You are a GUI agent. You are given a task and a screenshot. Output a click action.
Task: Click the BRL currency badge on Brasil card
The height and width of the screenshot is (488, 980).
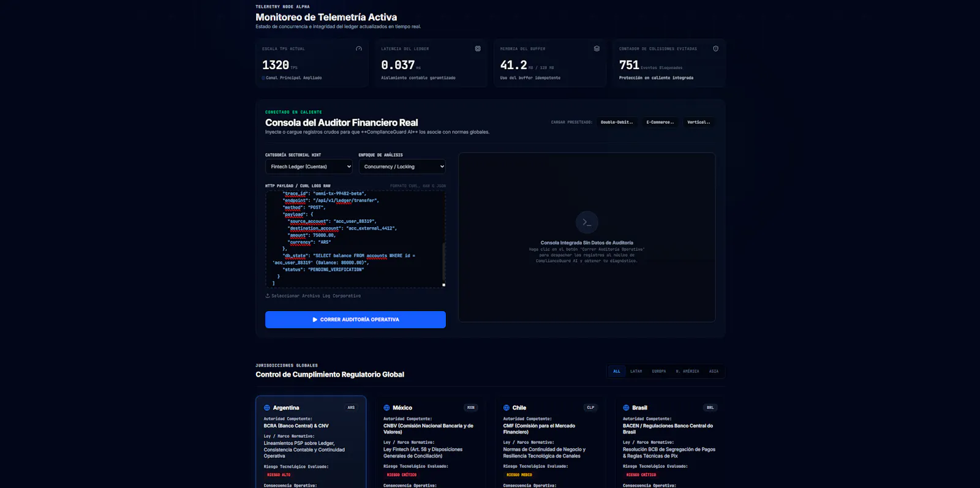pos(710,408)
